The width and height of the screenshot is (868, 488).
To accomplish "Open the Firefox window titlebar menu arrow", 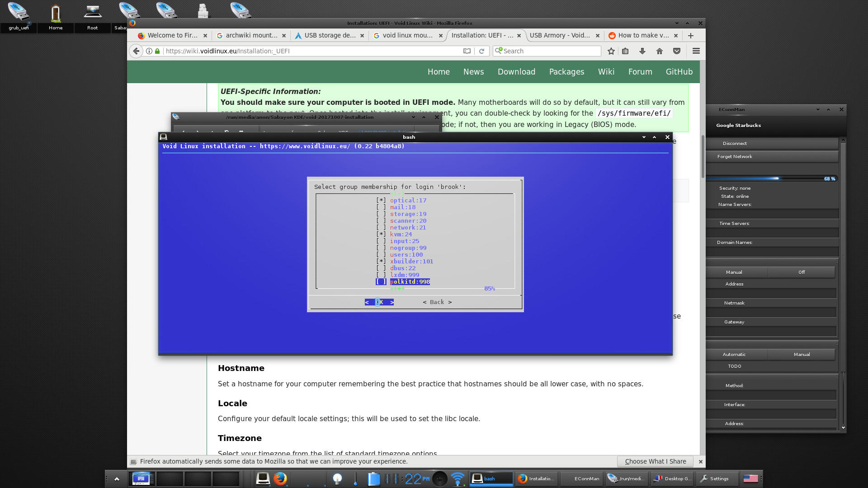I will click(x=677, y=23).
